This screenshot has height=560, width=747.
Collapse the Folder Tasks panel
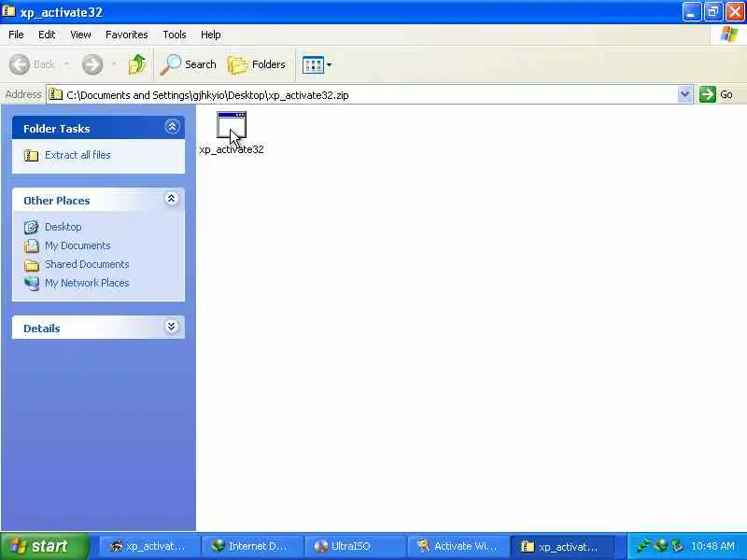click(172, 127)
